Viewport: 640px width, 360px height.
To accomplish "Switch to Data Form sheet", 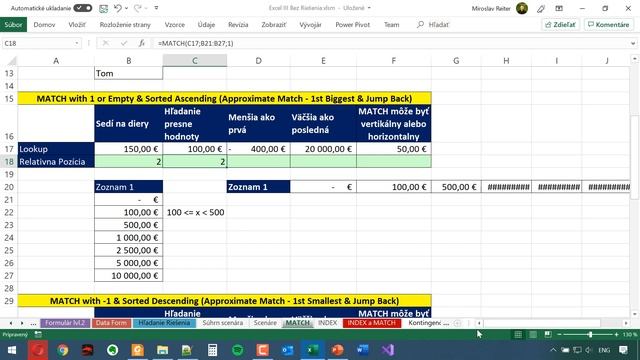I will pyautogui.click(x=111, y=323).
